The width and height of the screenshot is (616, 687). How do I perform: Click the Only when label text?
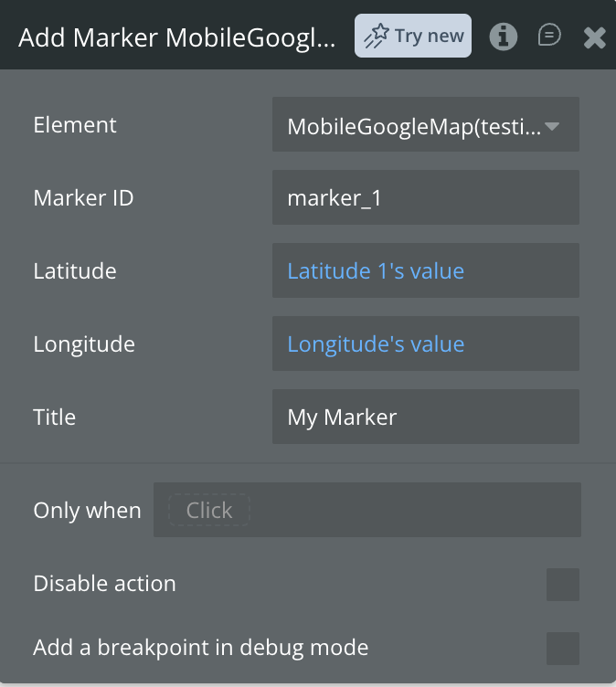click(x=87, y=511)
